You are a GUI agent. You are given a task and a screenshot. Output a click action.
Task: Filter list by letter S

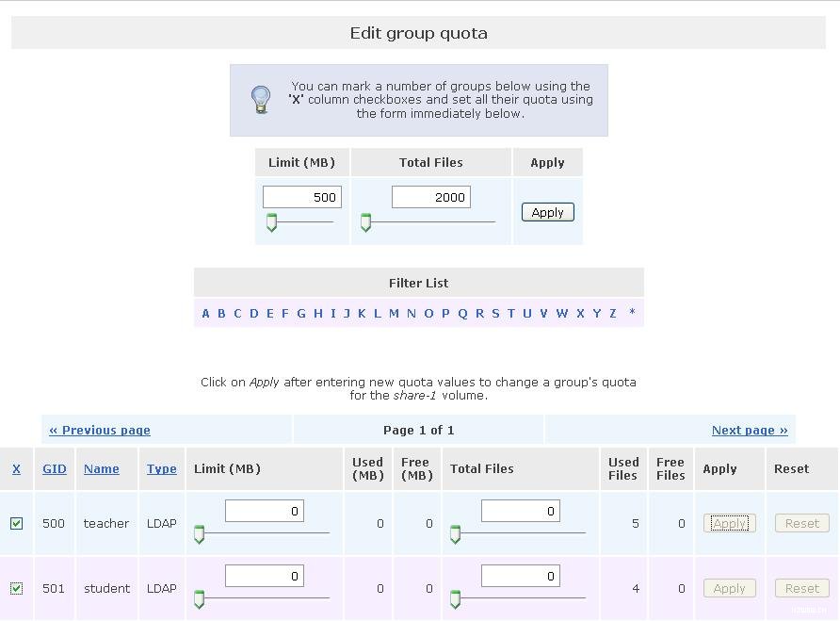coord(496,313)
